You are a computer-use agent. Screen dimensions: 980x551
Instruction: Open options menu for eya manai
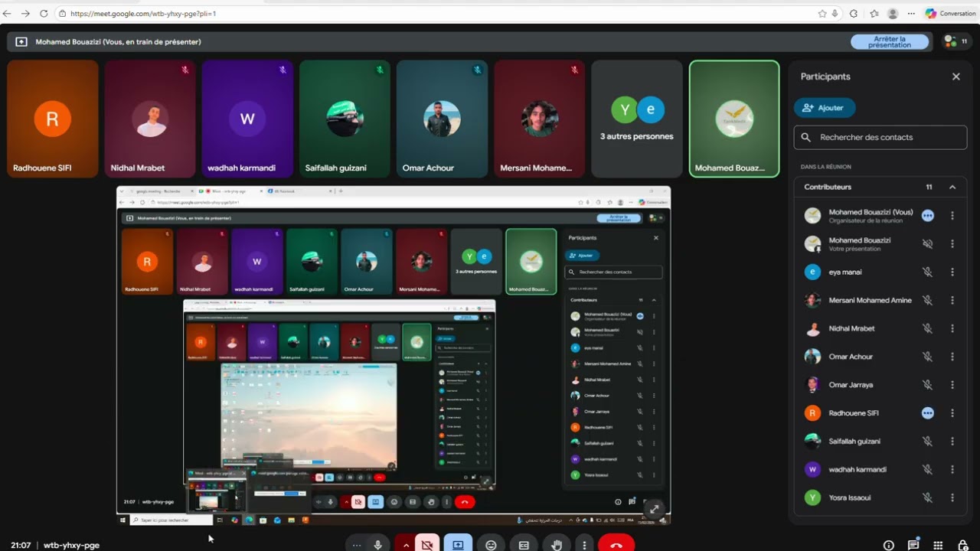[x=952, y=272]
